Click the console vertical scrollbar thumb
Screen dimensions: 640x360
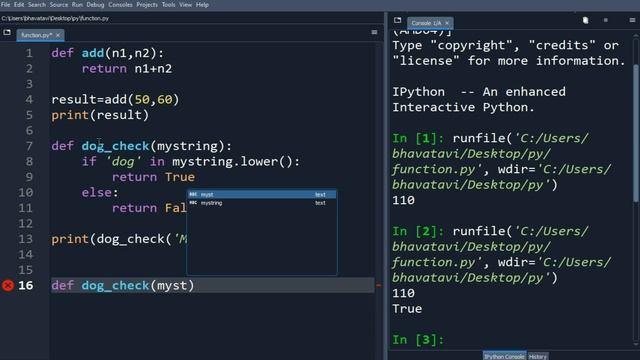(x=636, y=133)
